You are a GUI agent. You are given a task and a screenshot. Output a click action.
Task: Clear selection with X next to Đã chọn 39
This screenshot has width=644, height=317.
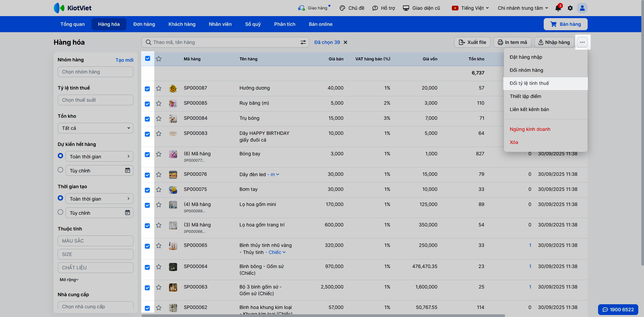[x=345, y=42]
